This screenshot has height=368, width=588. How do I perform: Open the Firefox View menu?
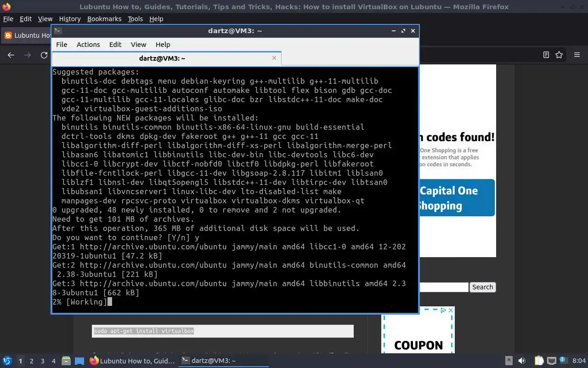click(45, 19)
